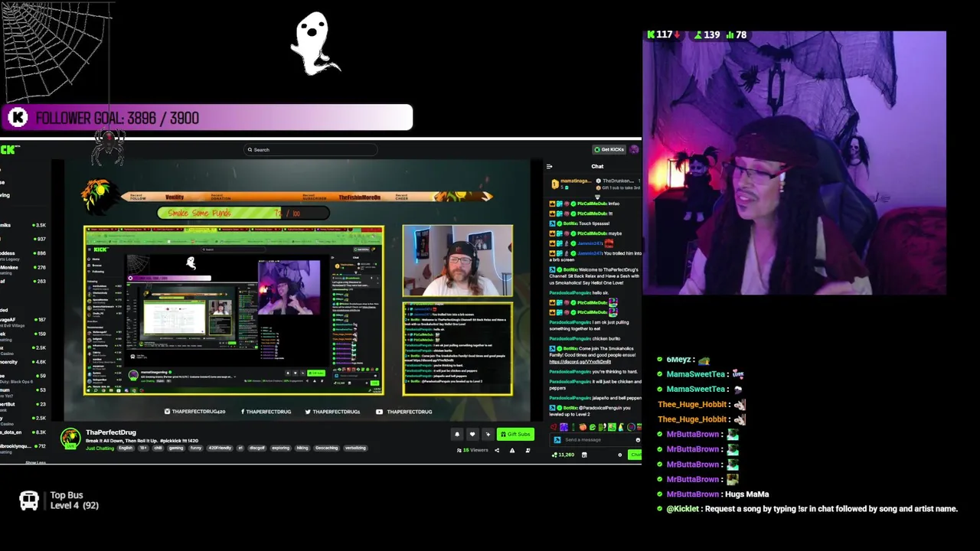Select the discgolf tag

pyautogui.click(x=256, y=448)
